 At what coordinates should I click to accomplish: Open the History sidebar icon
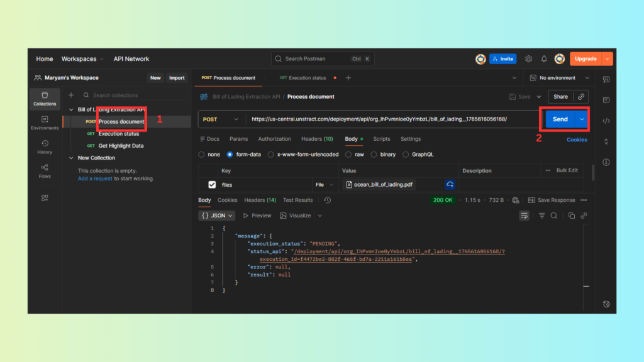[45, 146]
